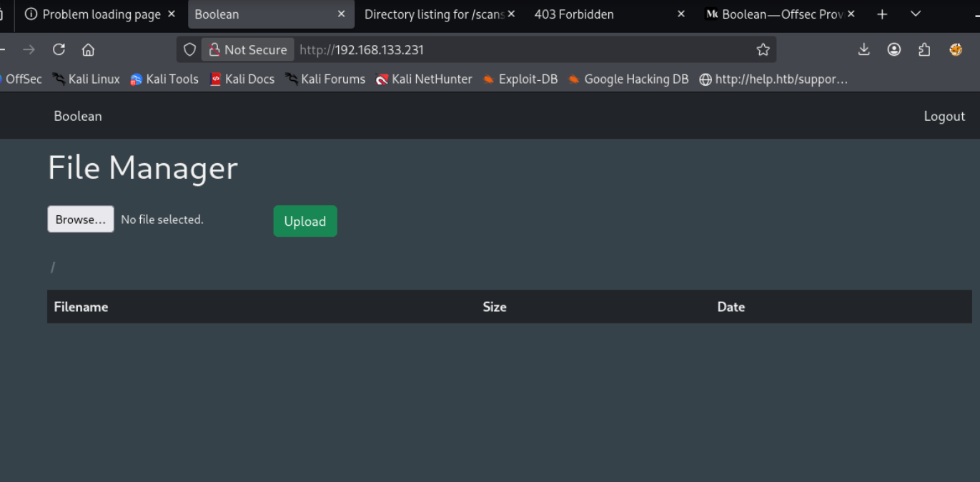Click the tracking protection shield icon
This screenshot has width=980, height=482.
click(189, 49)
